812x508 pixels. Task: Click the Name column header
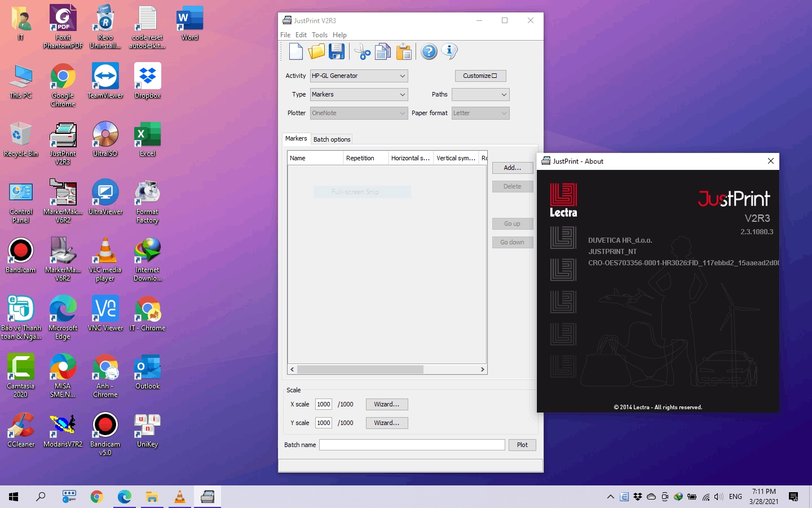pos(316,158)
